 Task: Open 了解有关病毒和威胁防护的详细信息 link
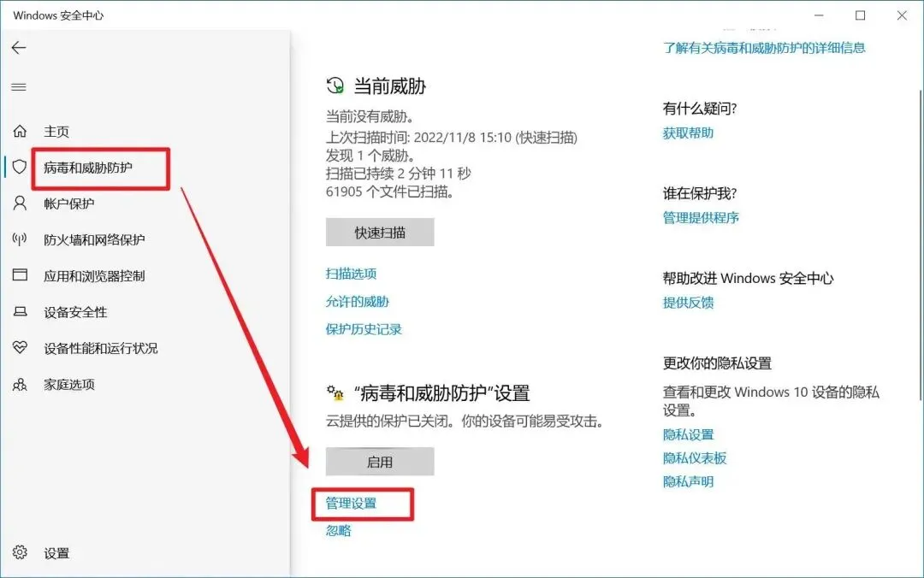pyautogui.click(x=764, y=48)
